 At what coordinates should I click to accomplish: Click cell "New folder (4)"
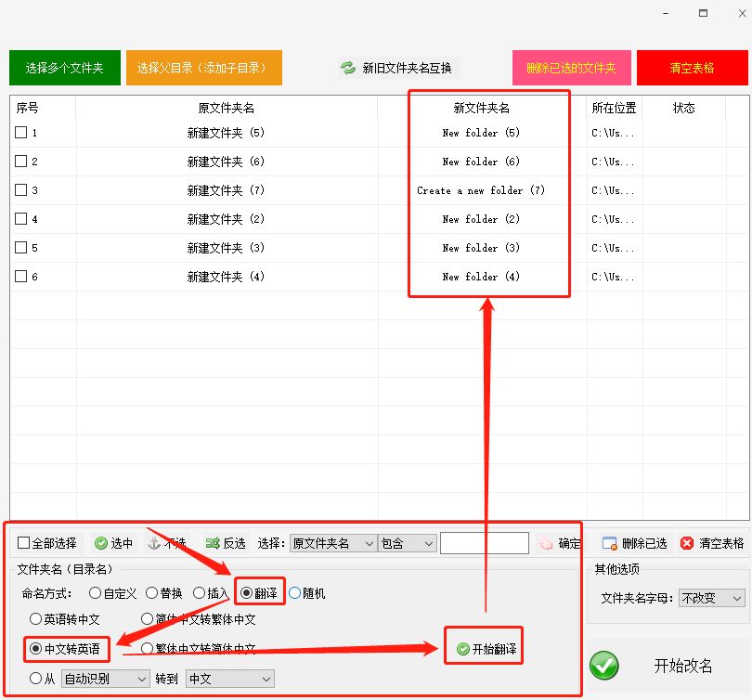coord(481,277)
